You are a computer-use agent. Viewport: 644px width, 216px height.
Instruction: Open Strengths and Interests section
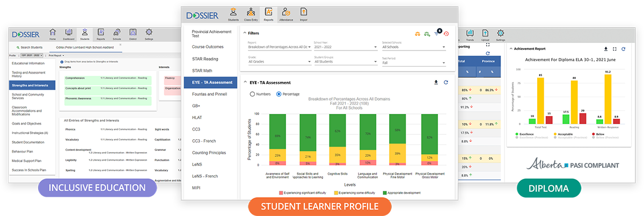tap(31, 84)
